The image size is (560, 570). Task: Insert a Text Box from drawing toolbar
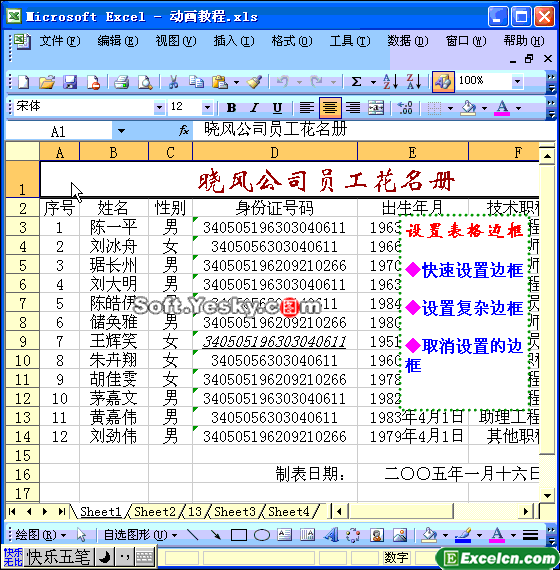[284, 535]
